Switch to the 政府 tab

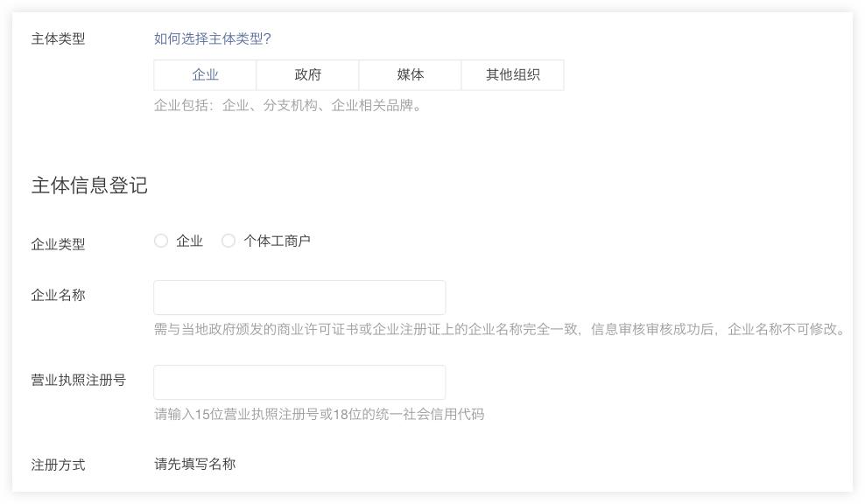click(x=307, y=75)
